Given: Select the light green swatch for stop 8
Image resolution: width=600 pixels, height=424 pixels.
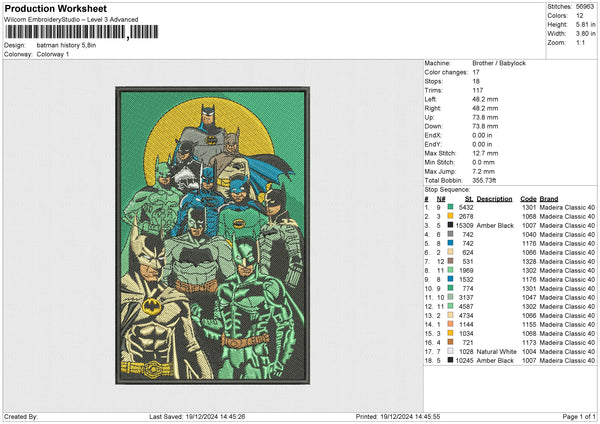Looking at the screenshot, I should [450, 270].
